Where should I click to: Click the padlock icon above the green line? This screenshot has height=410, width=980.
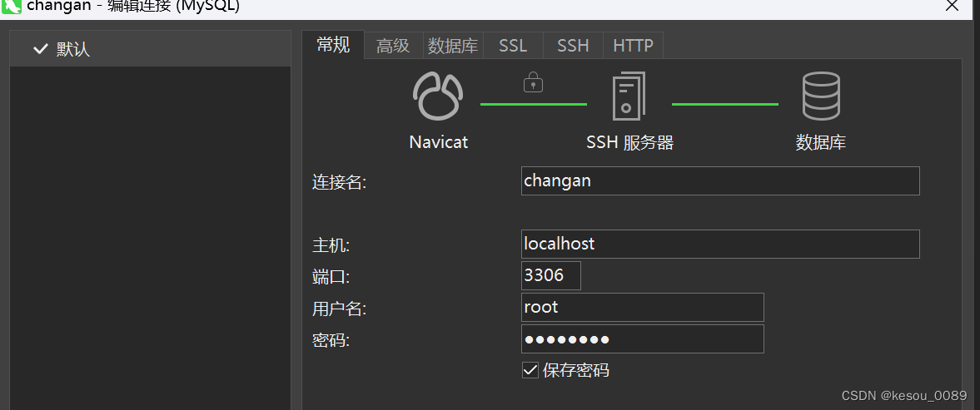pyautogui.click(x=533, y=82)
